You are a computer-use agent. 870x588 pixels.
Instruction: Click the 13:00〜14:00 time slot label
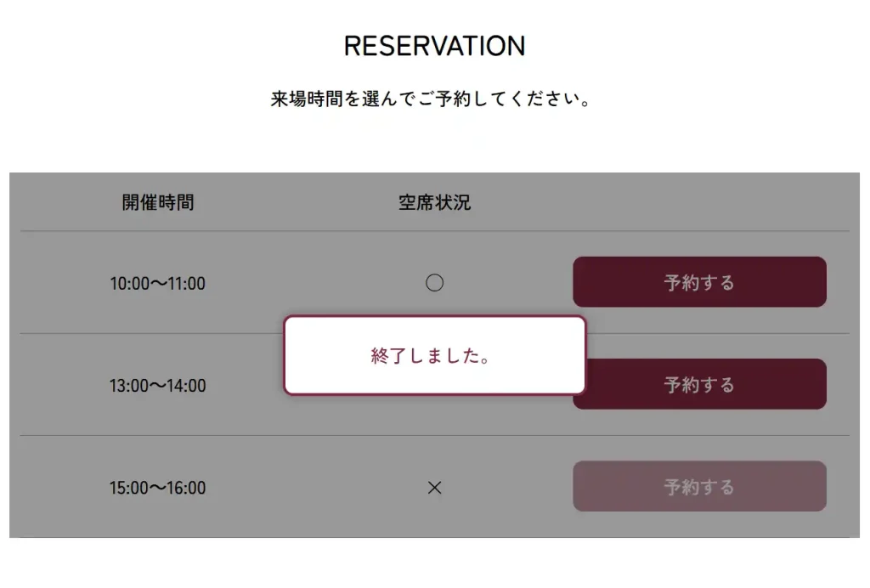pos(157,386)
